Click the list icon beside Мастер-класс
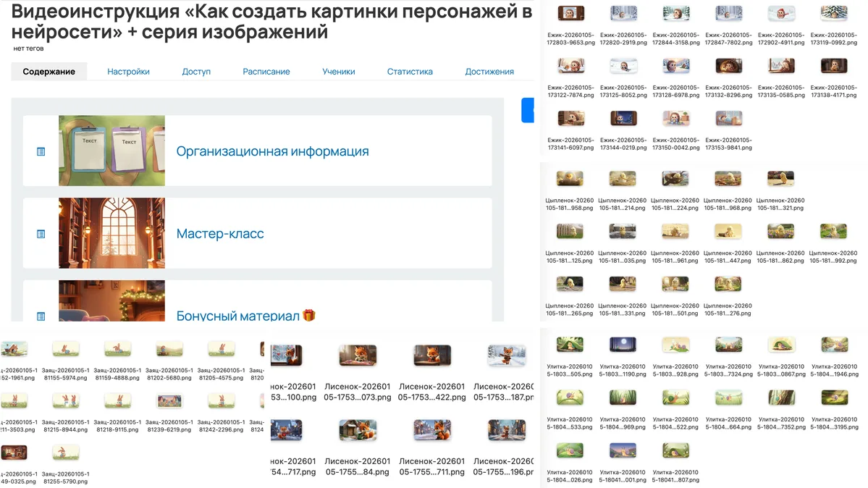This screenshot has width=868, height=488. [x=41, y=234]
